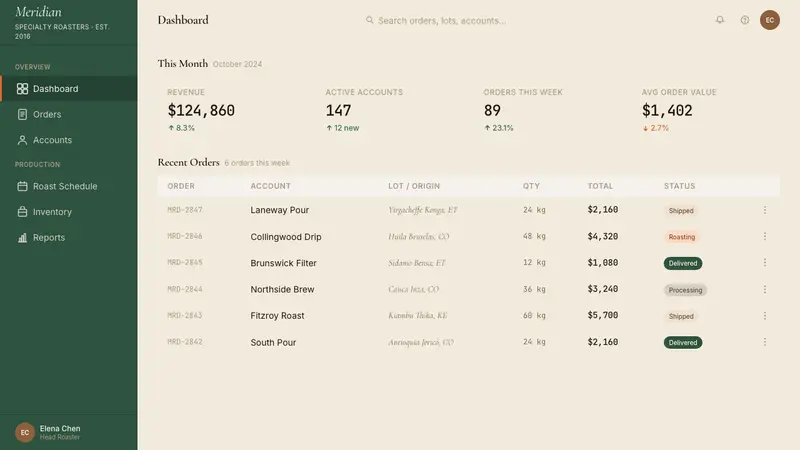Open row menu for order MRD-2847
Image resolution: width=800 pixels, height=450 pixels.
coord(764,210)
